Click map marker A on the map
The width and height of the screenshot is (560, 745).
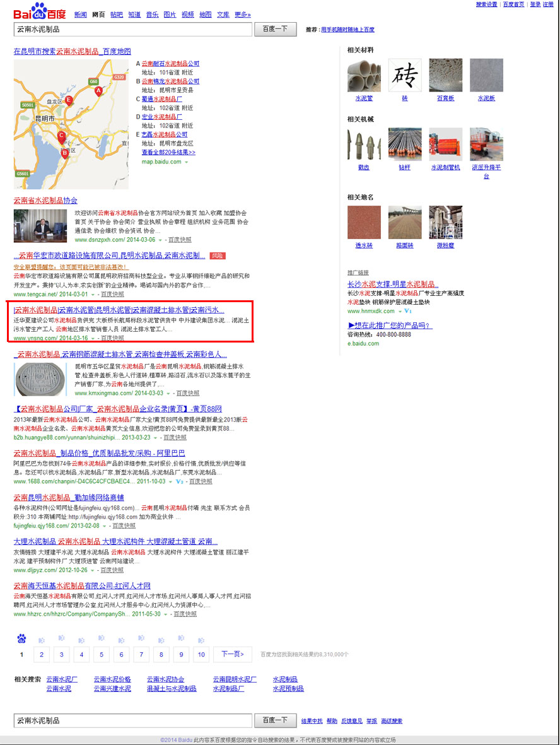tap(98, 91)
